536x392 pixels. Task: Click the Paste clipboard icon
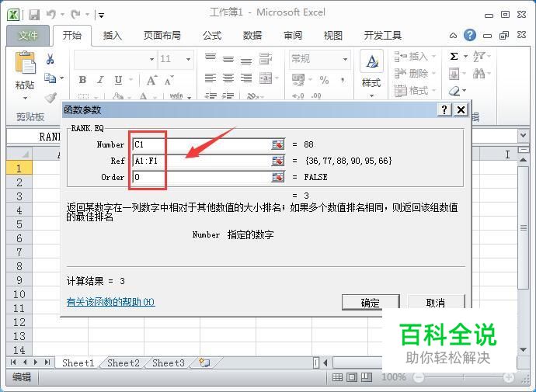25,63
